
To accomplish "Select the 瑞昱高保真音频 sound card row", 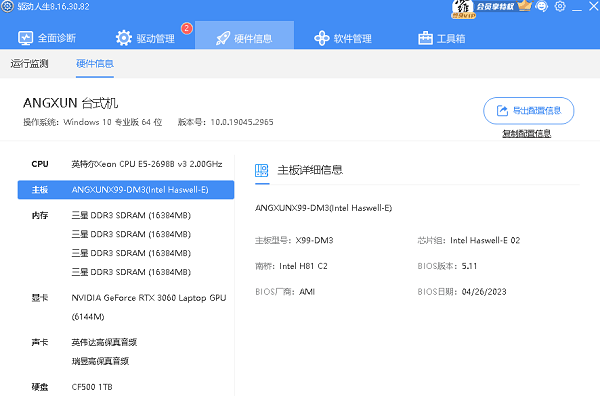I will pos(100,361).
